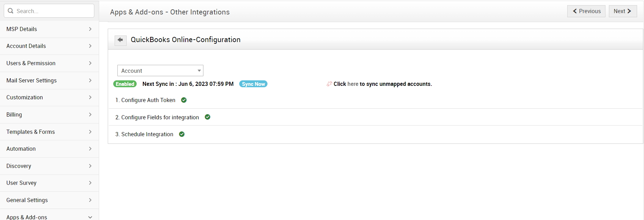Click the back arrow beside QuickBooks Online-Configuration

click(x=120, y=40)
